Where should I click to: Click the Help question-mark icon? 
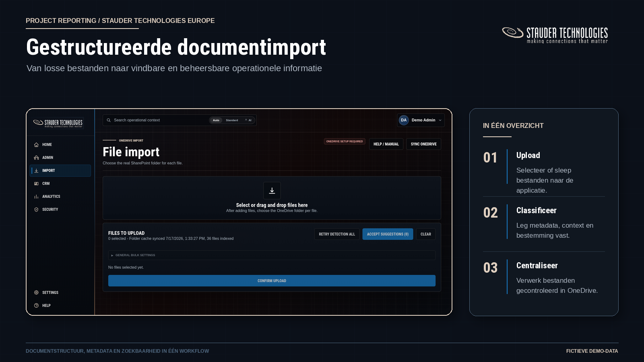(36, 306)
